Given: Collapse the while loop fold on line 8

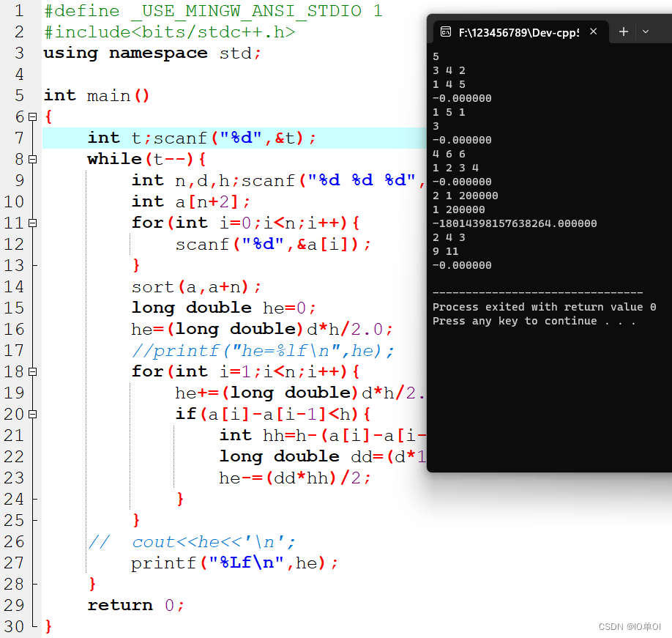Looking at the screenshot, I should click(x=32, y=158).
